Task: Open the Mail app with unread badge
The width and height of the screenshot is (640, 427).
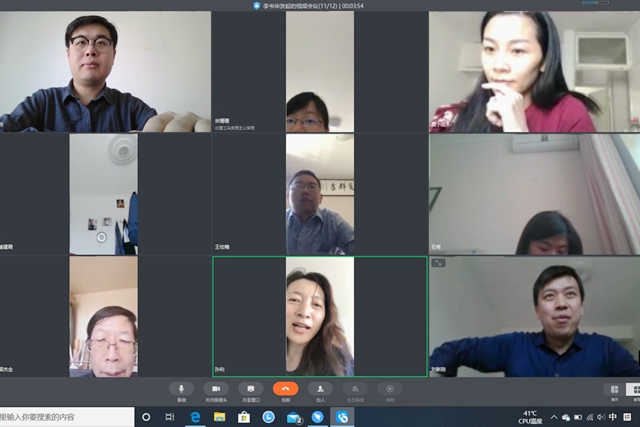Action: pos(293,417)
